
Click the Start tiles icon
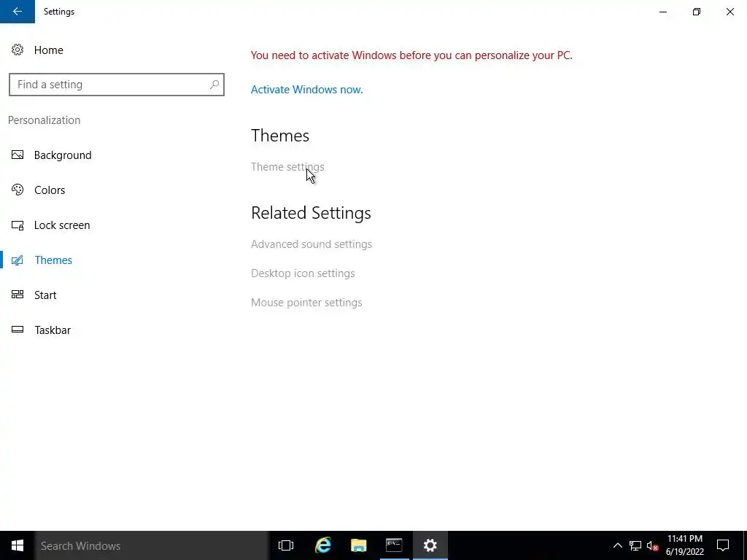(x=18, y=295)
